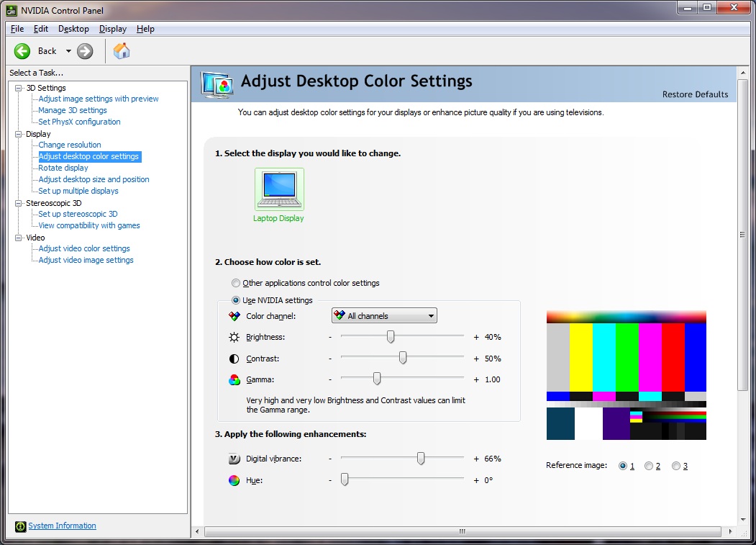Click the Gamma slider handle

(x=377, y=379)
